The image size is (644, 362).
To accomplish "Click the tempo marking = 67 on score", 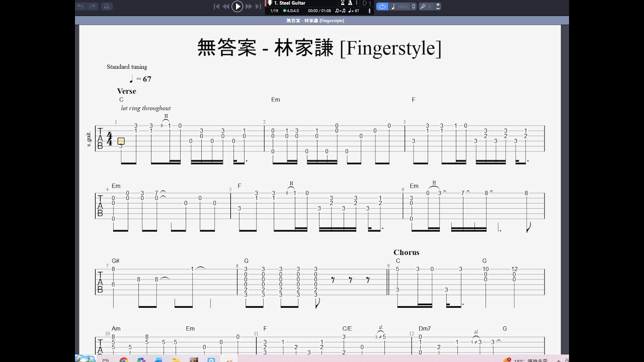I will point(140,79).
